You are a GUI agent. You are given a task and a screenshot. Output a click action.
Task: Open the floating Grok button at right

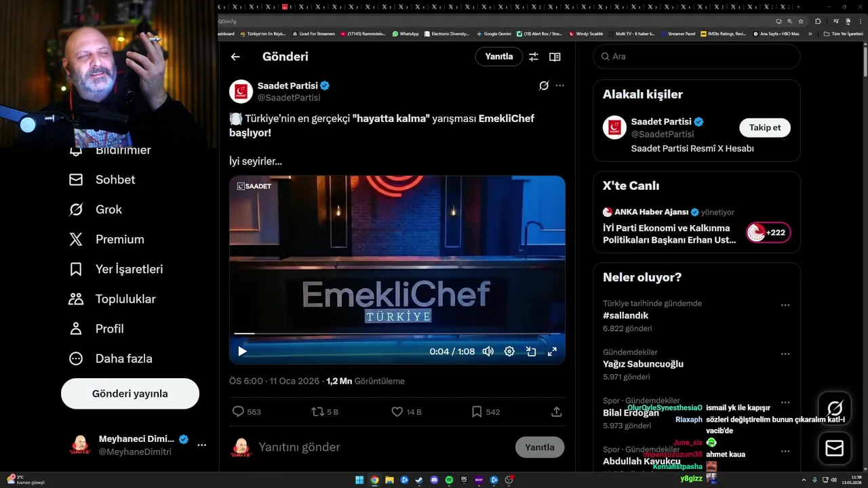pos(835,409)
